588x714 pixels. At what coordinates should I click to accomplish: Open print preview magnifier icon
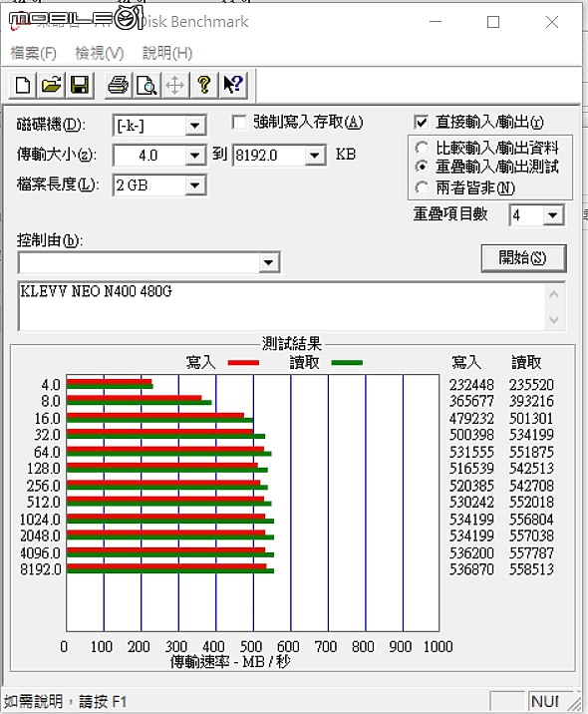tap(147, 85)
